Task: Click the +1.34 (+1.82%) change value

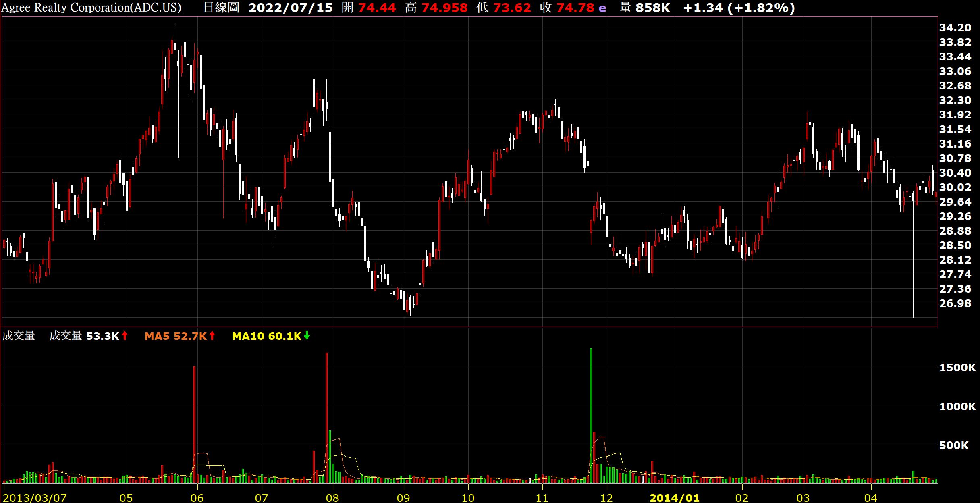Action: coord(739,8)
